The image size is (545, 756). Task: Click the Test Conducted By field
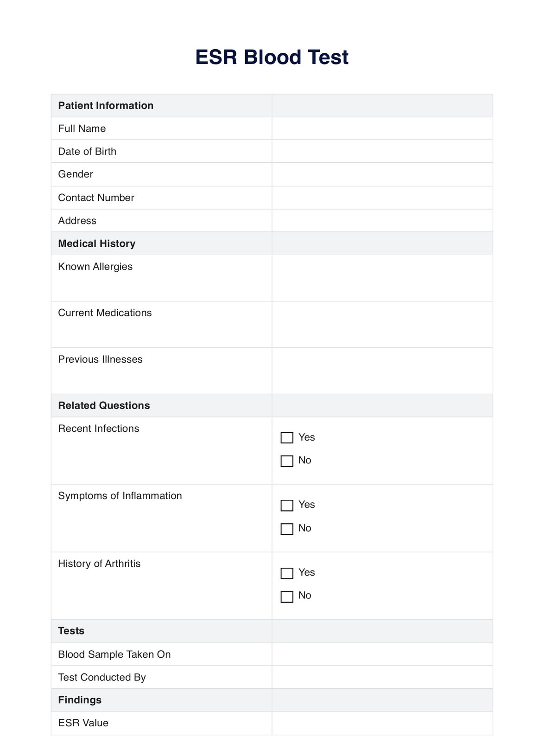coord(382,677)
